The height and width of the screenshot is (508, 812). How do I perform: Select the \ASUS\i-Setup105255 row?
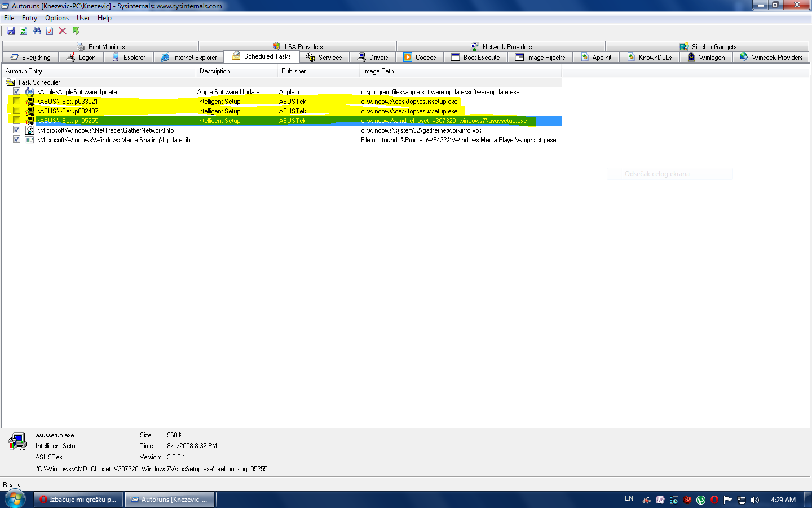(282, 121)
